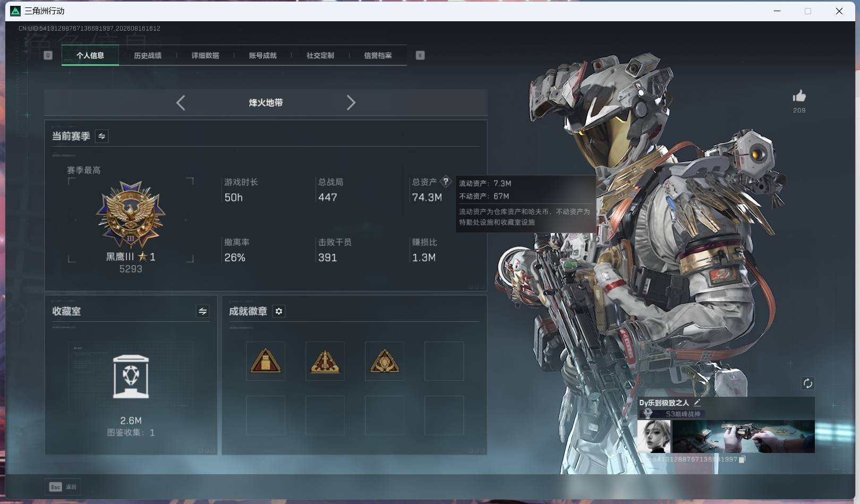Click the 烽火地带 mode title
This screenshot has height=504, width=860.
coord(266,102)
